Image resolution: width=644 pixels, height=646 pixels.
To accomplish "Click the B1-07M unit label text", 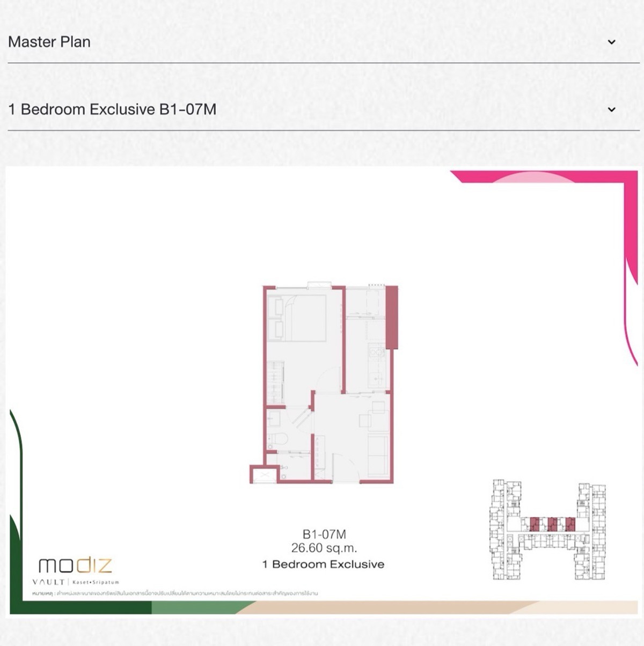I will tap(324, 534).
